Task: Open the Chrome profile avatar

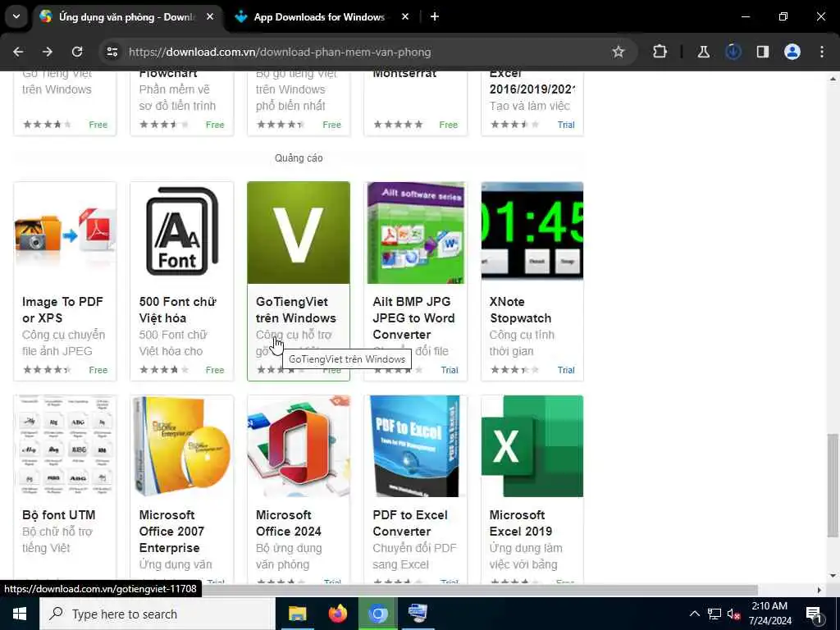Action: [792, 52]
